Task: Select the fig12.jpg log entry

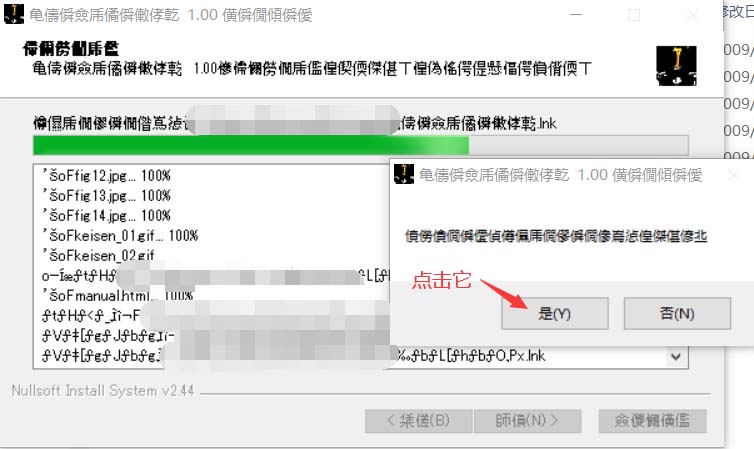Action: (x=106, y=175)
